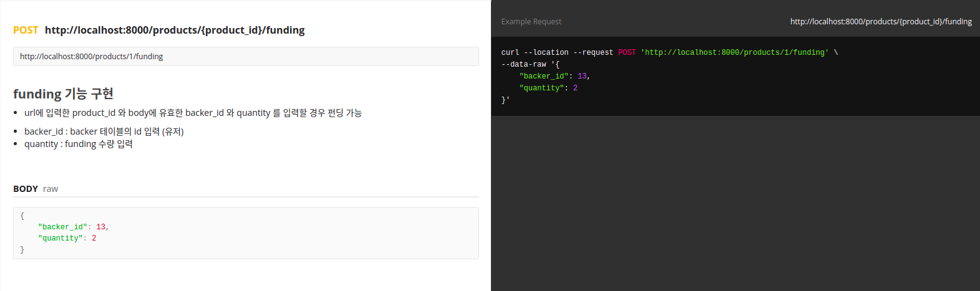
Task: Click the curl --location command line
Action: point(669,52)
